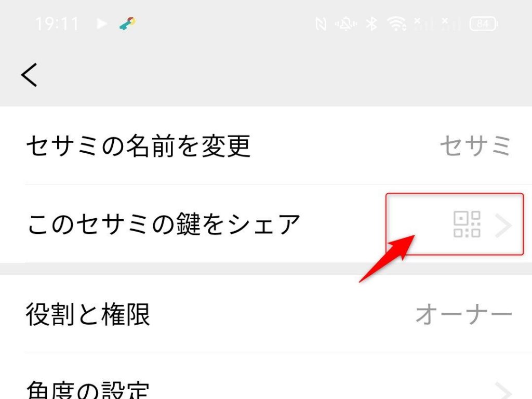
Task: Open 役割と権限 setting
Action: coord(266,314)
